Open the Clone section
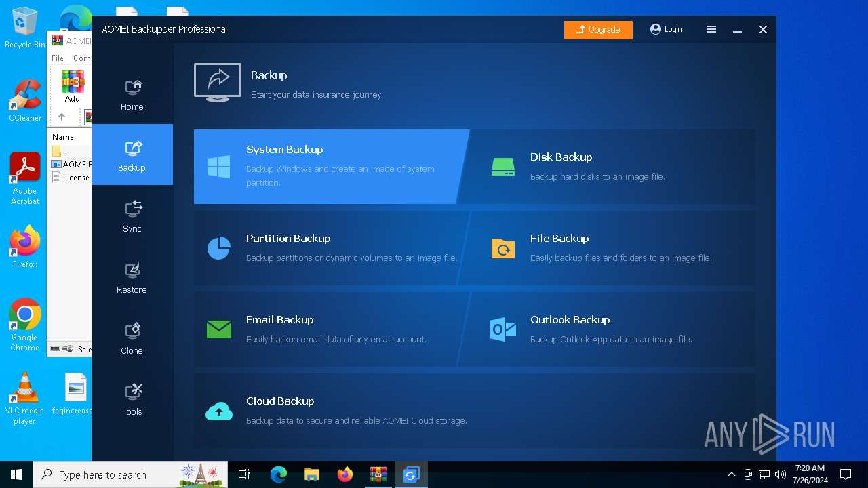 click(132, 338)
